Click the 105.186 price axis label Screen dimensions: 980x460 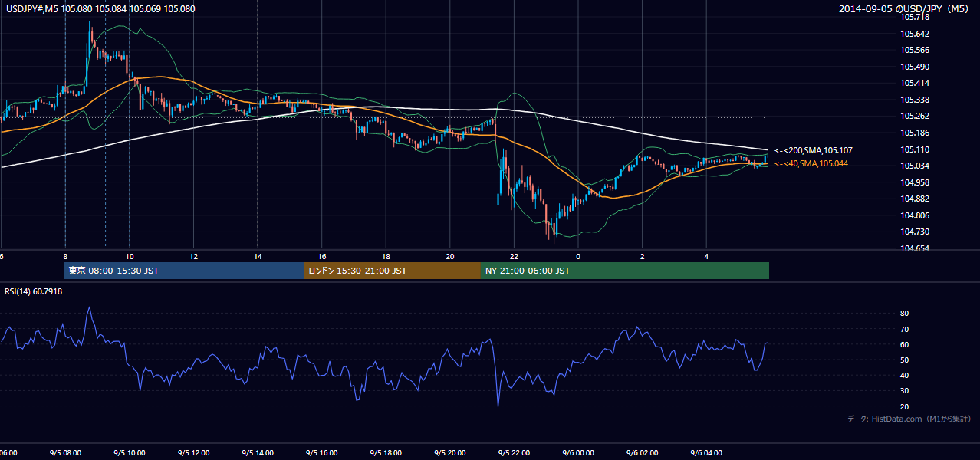click(x=915, y=133)
